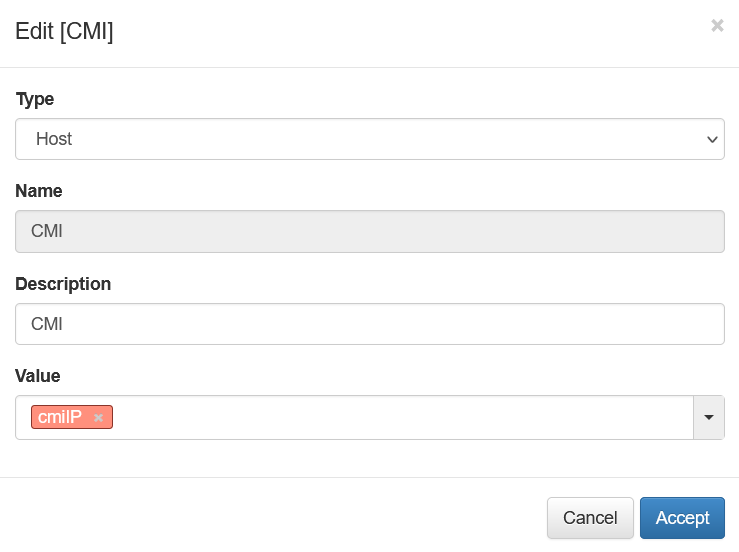
Task: Click the Description field label
Action: (63, 284)
